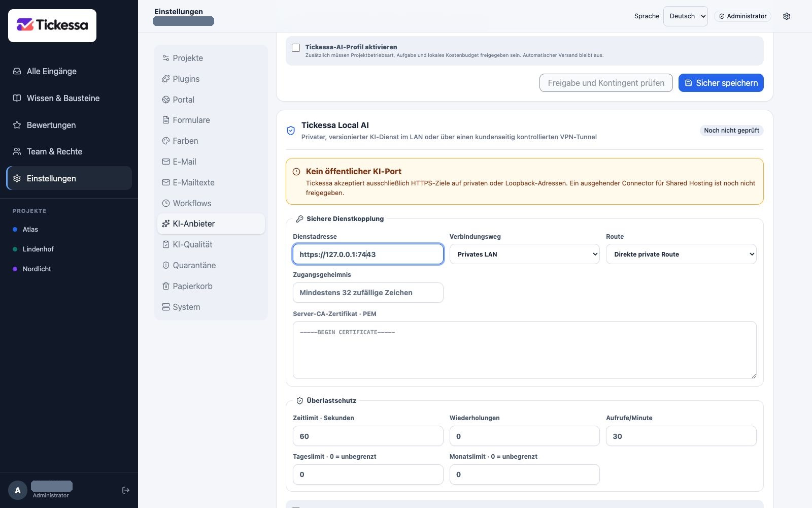Image resolution: width=812 pixels, height=508 pixels.
Task: Click the Server-CA-Zertifikat PEM textarea
Action: 525,350
